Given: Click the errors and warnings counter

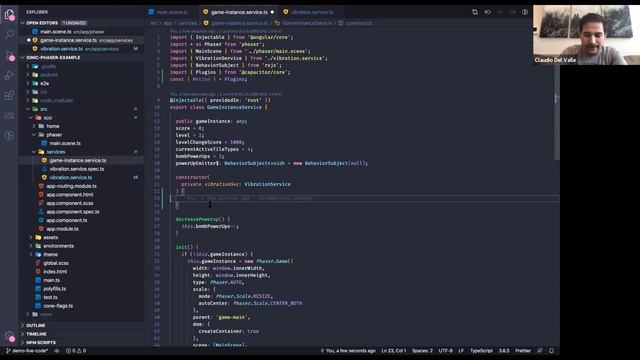Looking at the screenshot, I should tap(76, 351).
